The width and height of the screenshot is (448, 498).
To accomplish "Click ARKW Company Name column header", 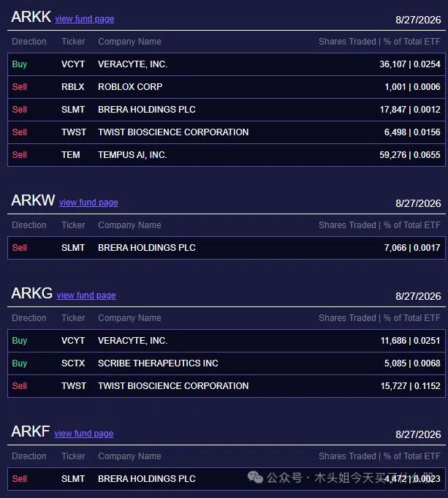I will 129,225.
